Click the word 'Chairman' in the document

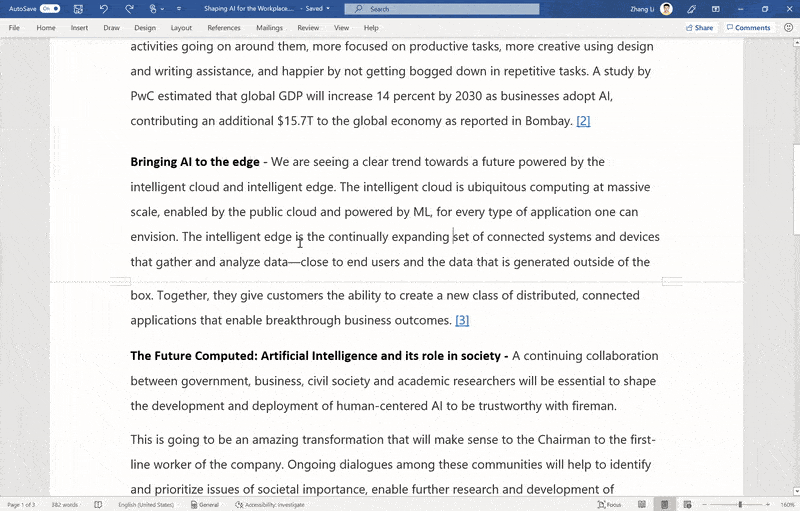click(x=564, y=440)
